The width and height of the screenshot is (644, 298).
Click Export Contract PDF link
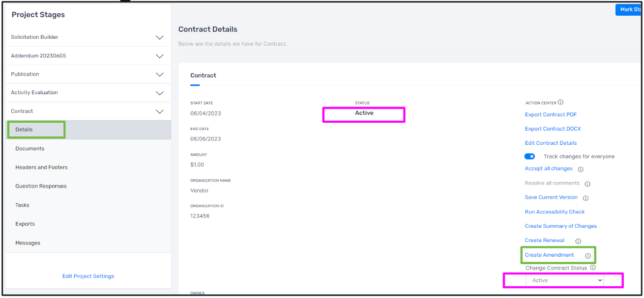[551, 114]
